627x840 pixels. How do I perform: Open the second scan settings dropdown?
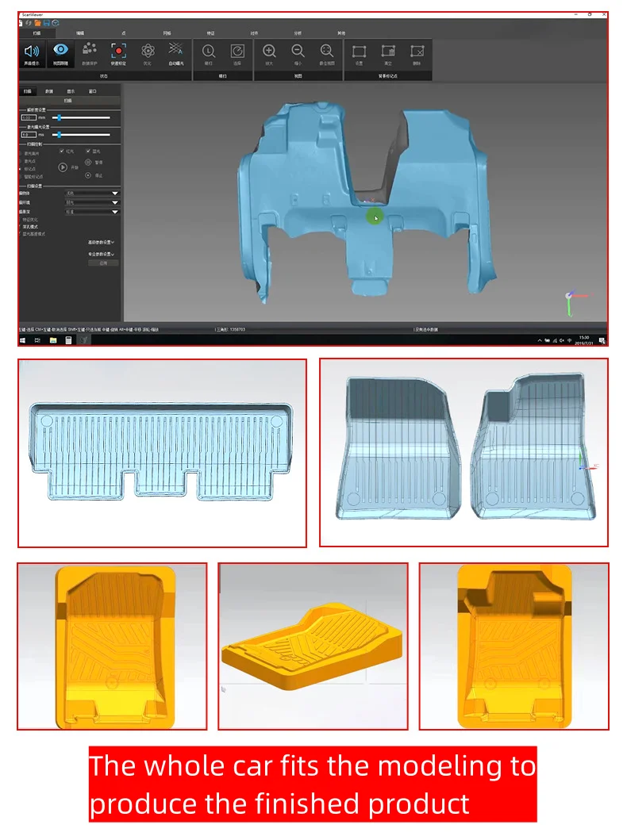(x=92, y=202)
